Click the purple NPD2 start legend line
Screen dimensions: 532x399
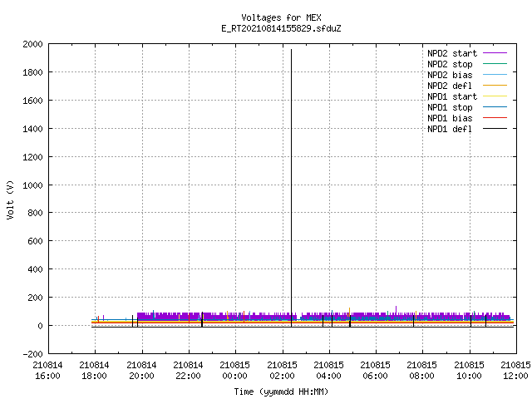coord(495,53)
